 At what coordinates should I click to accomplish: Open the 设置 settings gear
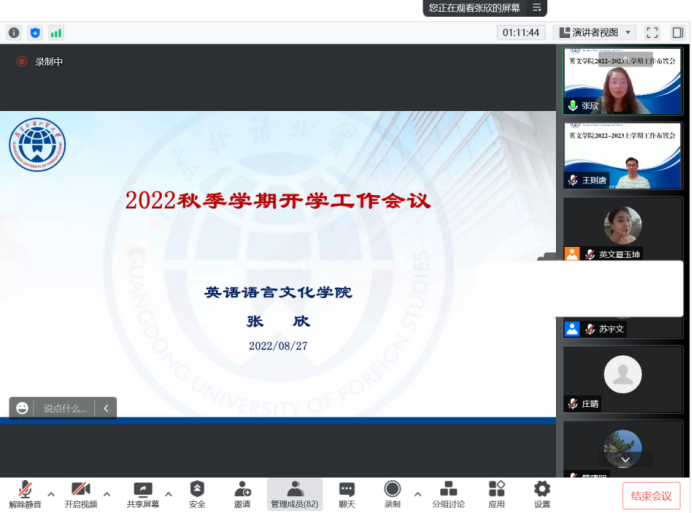coord(542,494)
